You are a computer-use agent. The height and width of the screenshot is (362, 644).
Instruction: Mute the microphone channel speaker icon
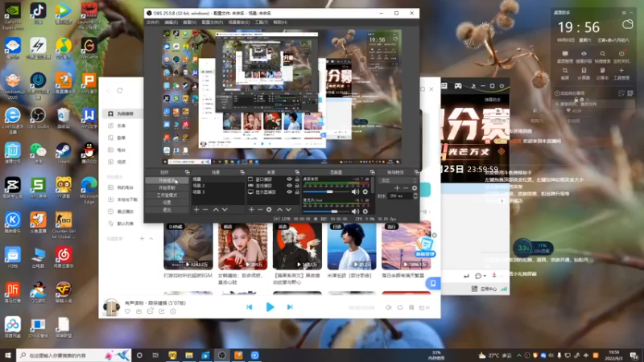coord(355,212)
